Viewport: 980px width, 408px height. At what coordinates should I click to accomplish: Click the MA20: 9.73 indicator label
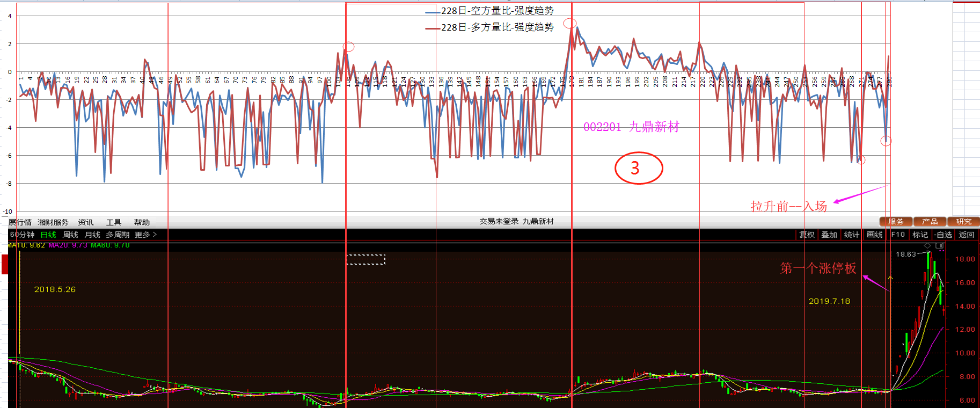coord(68,245)
